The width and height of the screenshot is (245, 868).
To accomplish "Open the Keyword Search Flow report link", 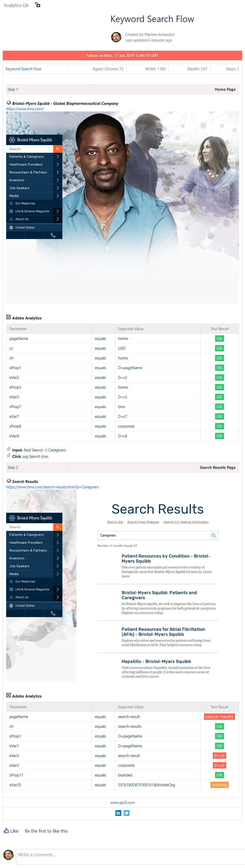I will coord(23,69).
